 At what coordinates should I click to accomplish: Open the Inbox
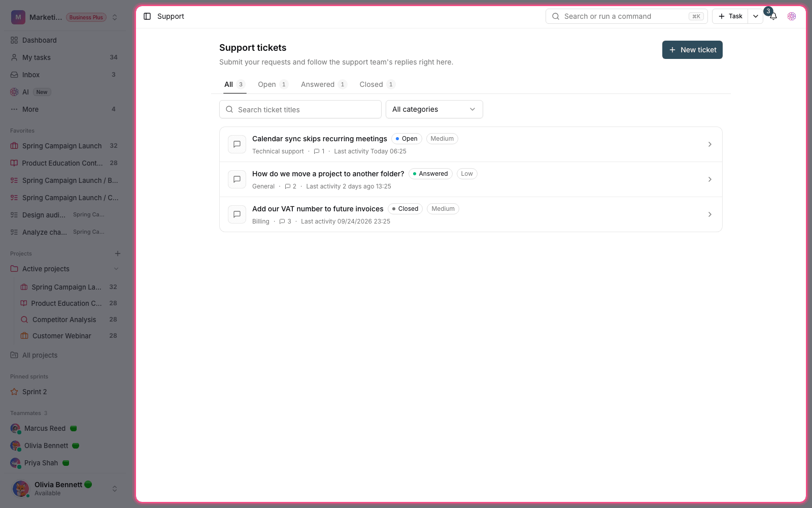(x=65, y=75)
